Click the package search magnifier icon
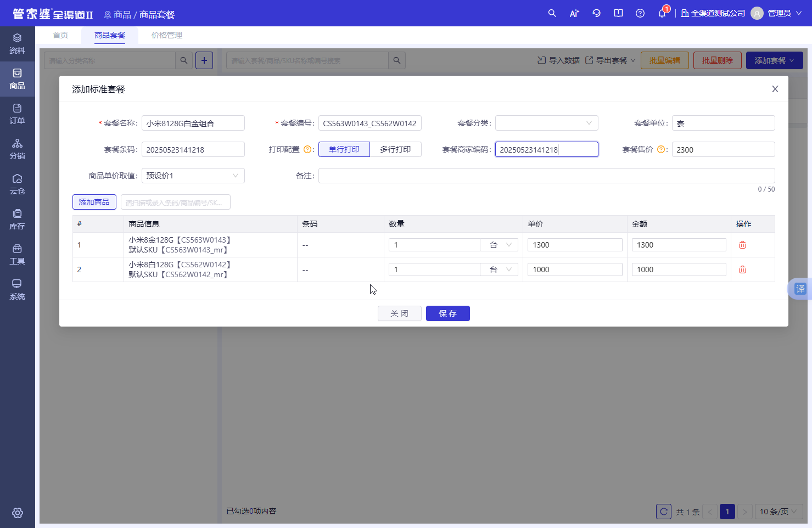Viewport: 812px width, 528px height. click(x=397, y=60)
